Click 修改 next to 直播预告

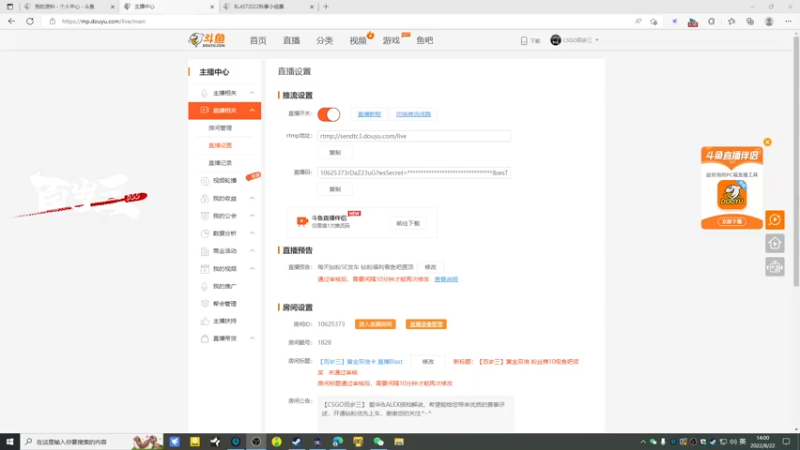[430, 267]
